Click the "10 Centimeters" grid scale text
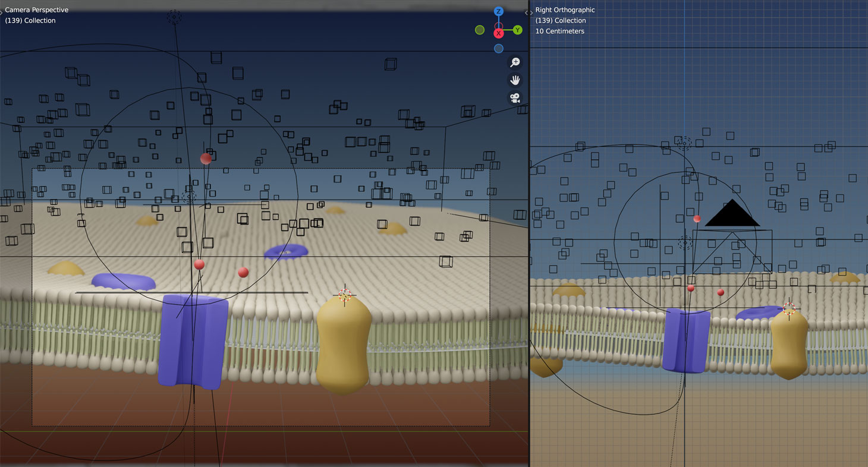The image size is (868, 467). tap(560, 31)
